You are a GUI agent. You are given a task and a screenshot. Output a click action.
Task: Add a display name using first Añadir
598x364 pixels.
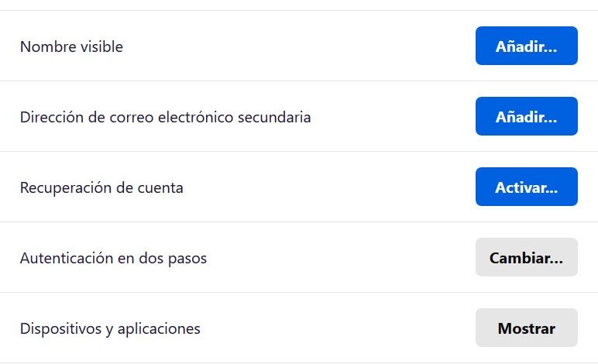click(526, 46)
